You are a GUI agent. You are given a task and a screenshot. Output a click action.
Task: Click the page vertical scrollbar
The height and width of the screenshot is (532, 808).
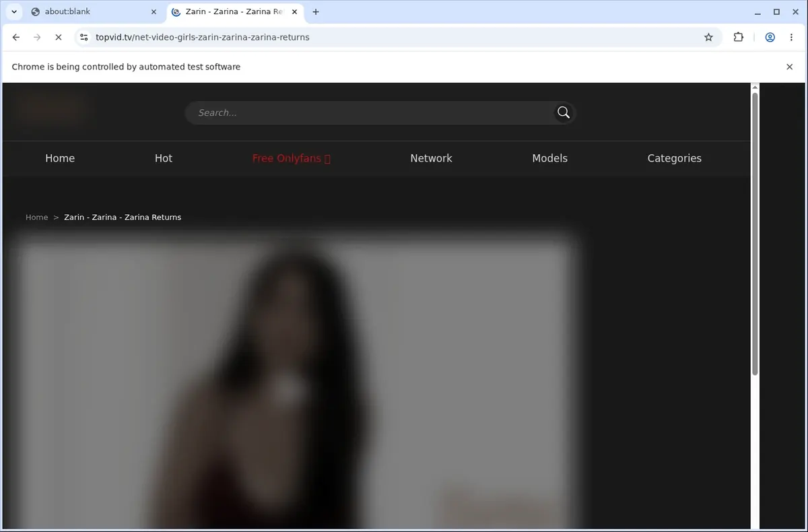[755, 234]
